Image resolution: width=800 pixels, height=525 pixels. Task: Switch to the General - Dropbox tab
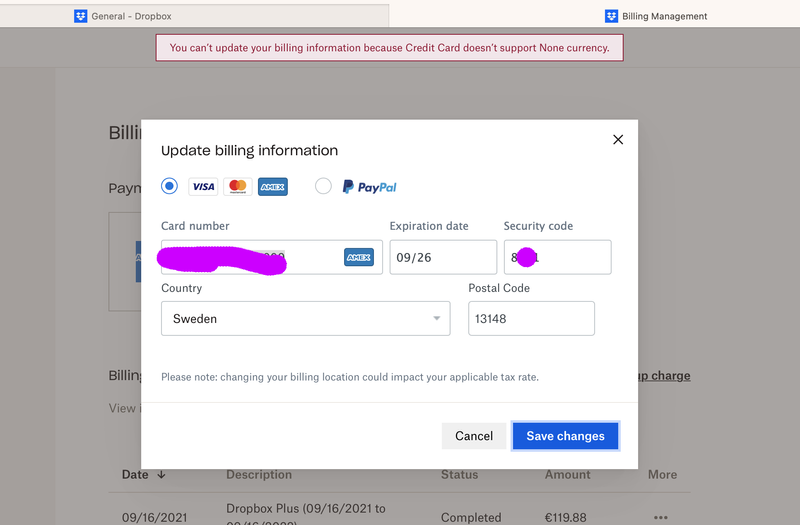[194, 16]
